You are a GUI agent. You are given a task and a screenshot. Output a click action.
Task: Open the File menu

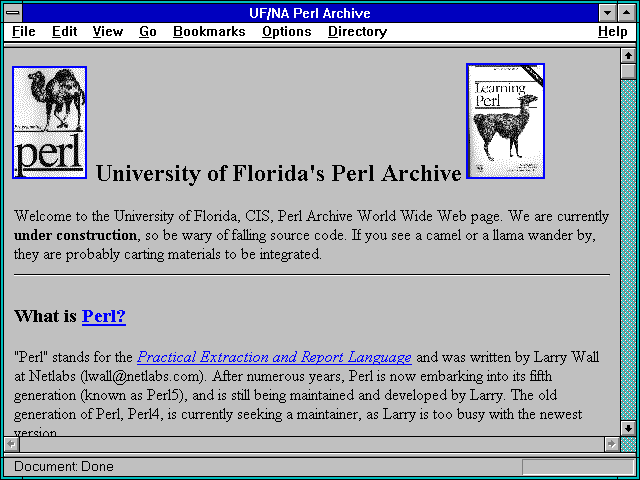[24, 31]
